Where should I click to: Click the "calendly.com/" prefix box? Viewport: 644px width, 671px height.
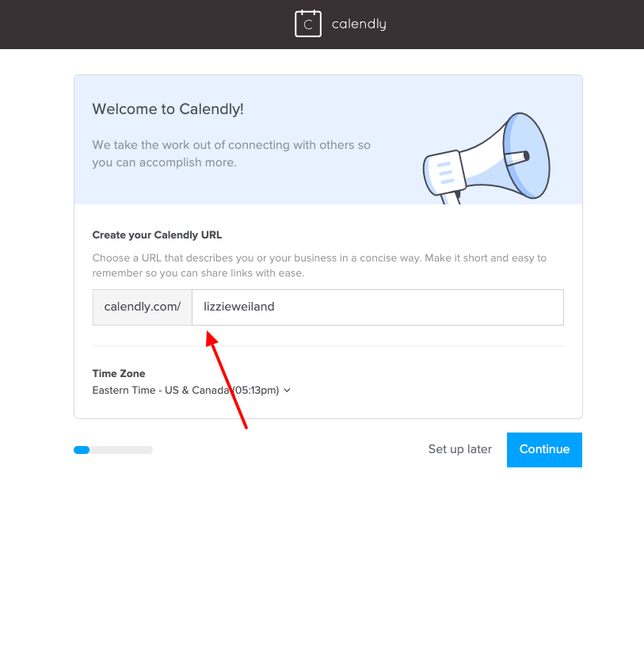142,307
